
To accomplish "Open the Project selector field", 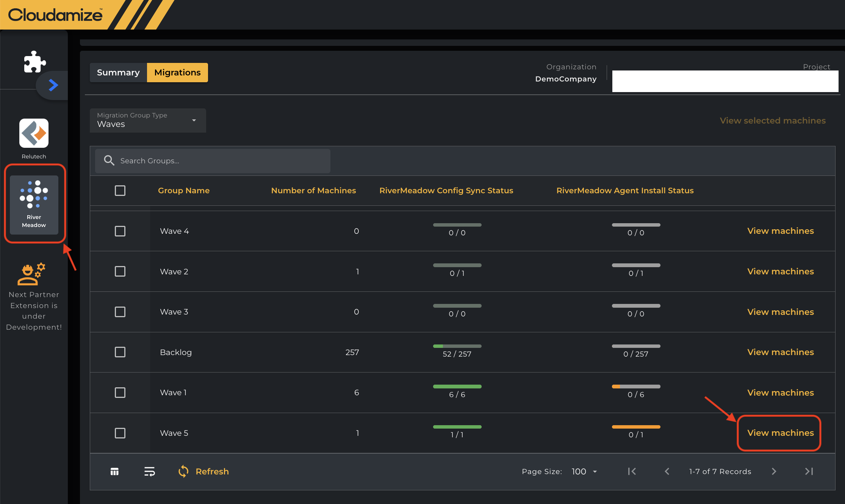I will point(725,81).
